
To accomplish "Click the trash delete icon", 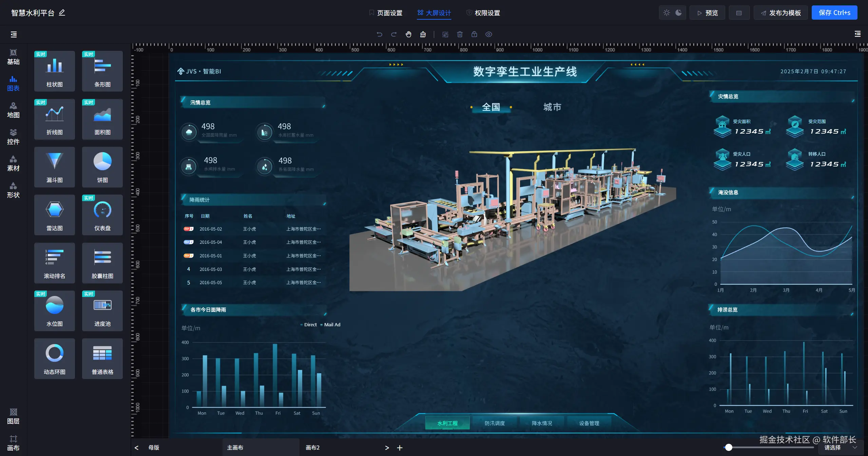I will 460,34.
